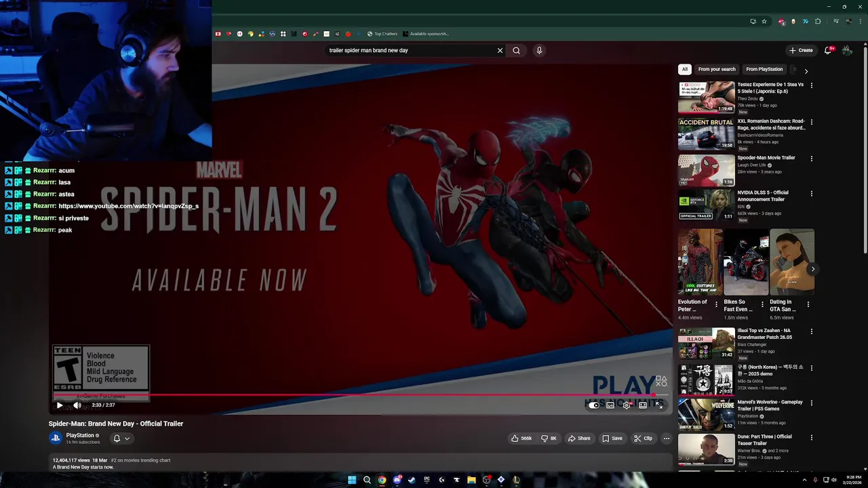This screenshot has height=488, width=868.
Task: Select the From your search chip
Action: [717, 69]
